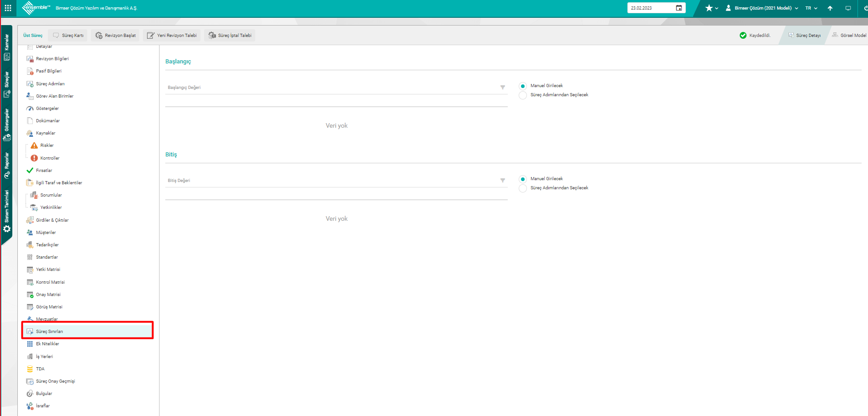Click the Görev Alan Birimler person icon

pyautogui.click(x=30, y=96)
